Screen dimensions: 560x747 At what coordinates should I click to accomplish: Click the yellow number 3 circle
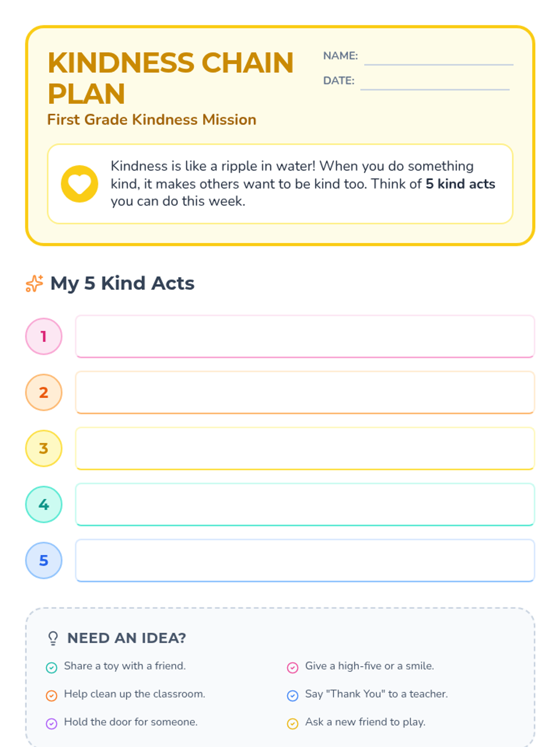pyautogui.click(x=44, y=448)
